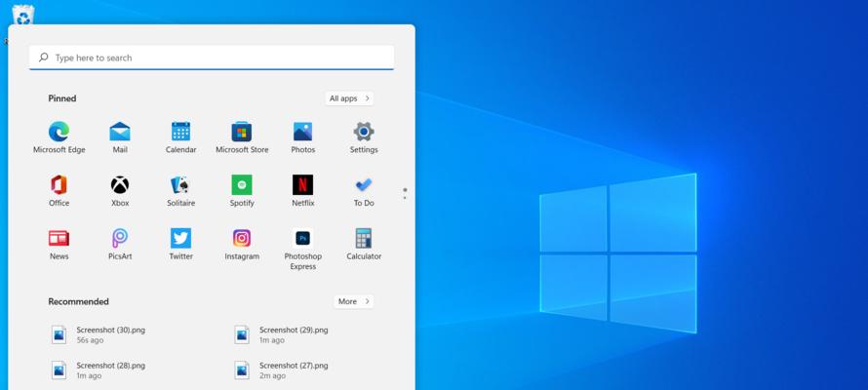
Task: Click the Screenshot (27).png file thumbnail icon
Action: [241, 370]
